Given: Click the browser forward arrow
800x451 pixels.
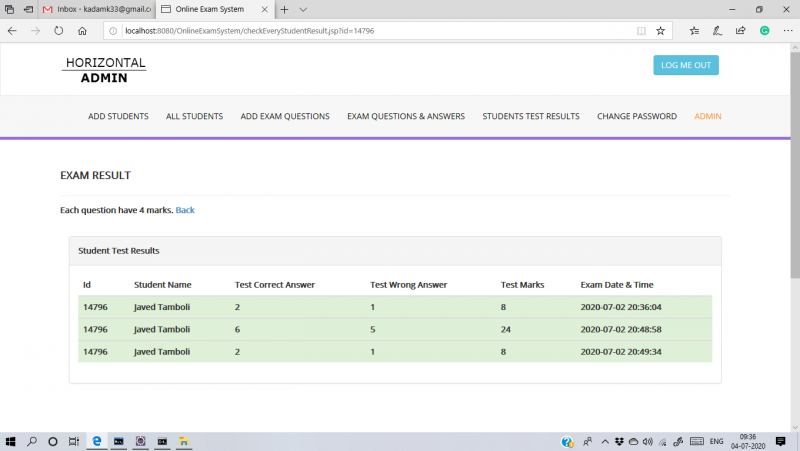Looking at the screenshot, I should [35, 31].
